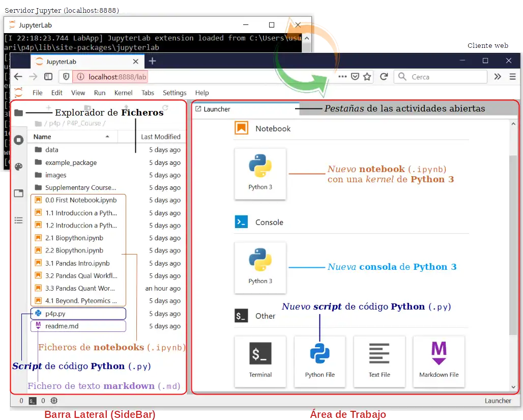Maximize the JupyterLab server console window
Screen dimensions: 523x420
click(x=272, y=25)
